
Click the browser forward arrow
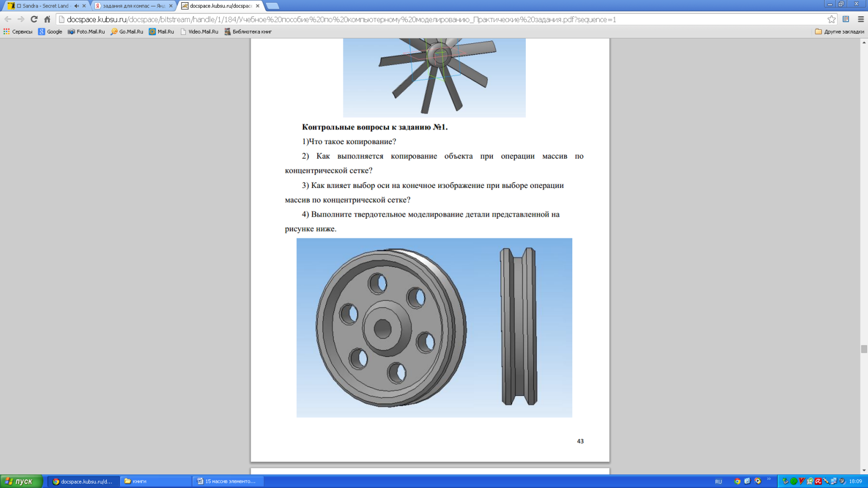pos(21,19)
